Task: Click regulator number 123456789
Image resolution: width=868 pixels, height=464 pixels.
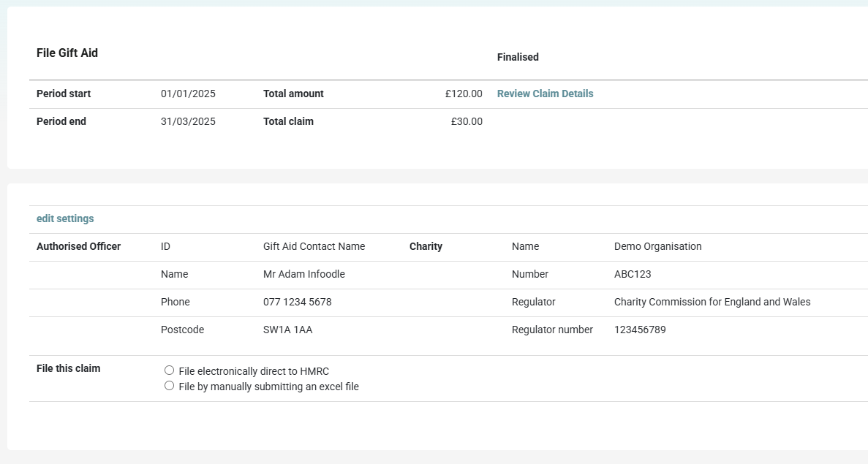Action: pos(640,330)
